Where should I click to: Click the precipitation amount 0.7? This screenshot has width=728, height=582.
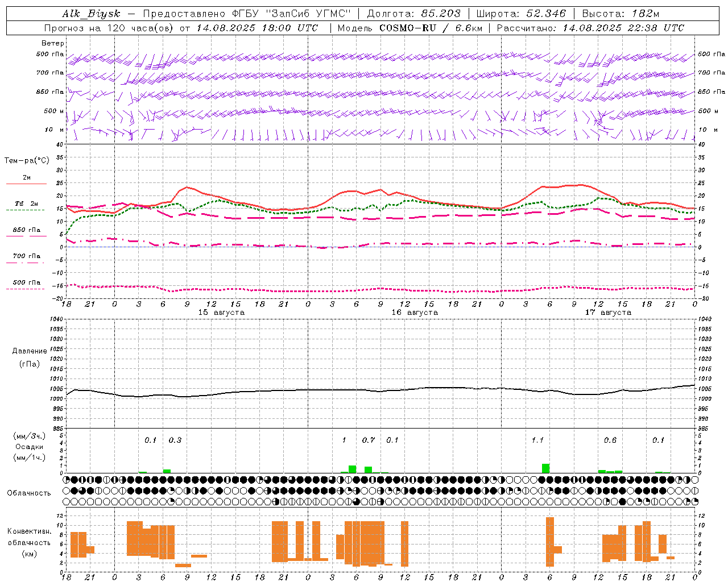point(369,440)
